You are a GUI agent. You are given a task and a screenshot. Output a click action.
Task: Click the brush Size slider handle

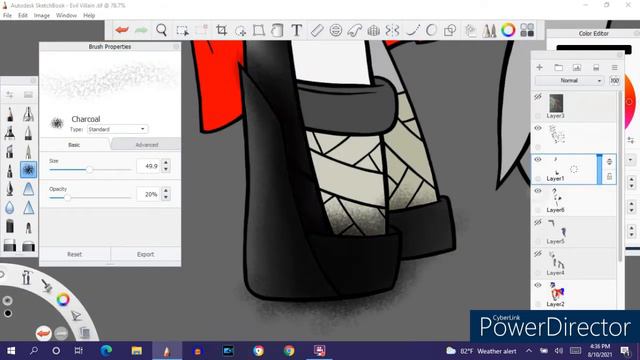[x=89, y=169]
